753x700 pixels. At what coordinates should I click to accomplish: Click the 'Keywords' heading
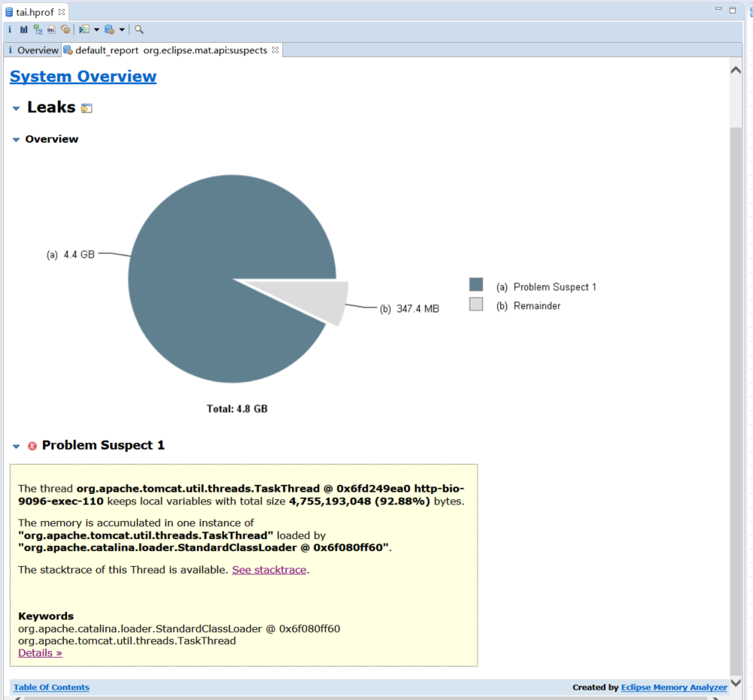[46, 616]
